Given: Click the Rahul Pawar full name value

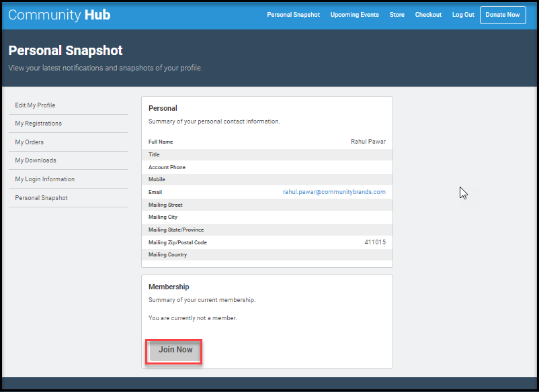Looking at the screenshot, I should (368, 142).
